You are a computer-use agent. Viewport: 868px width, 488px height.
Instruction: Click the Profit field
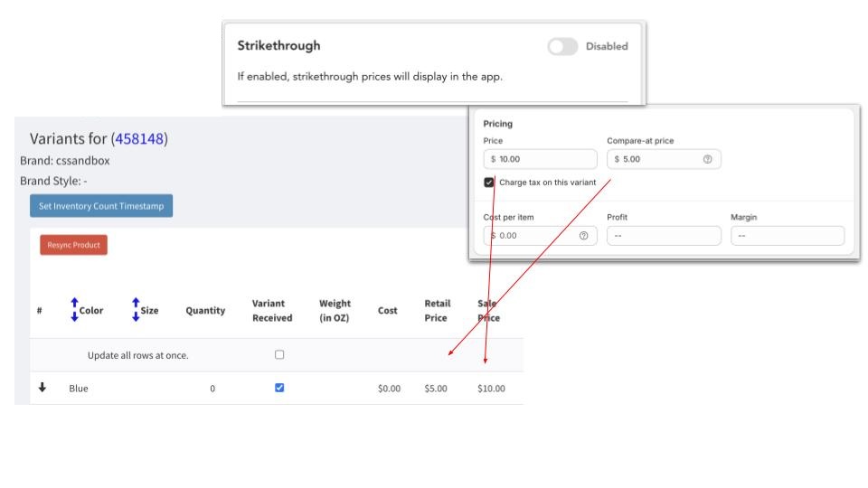coord(664,236)
